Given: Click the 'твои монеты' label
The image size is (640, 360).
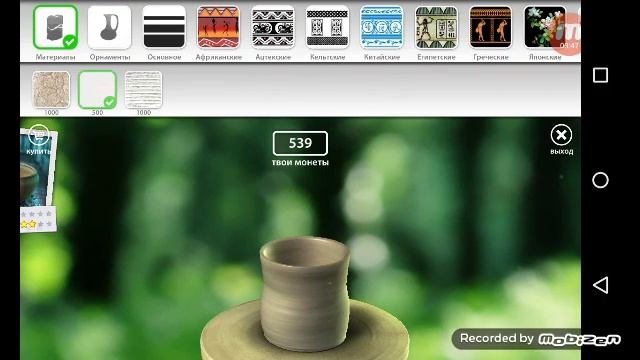Looking at the screenshot, I should coord(300,162).
